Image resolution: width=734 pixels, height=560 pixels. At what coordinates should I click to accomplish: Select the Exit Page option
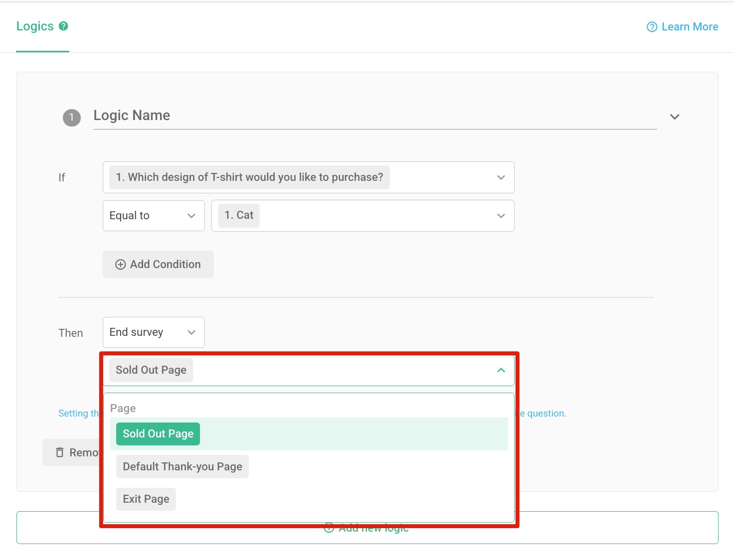click(146, 499)
